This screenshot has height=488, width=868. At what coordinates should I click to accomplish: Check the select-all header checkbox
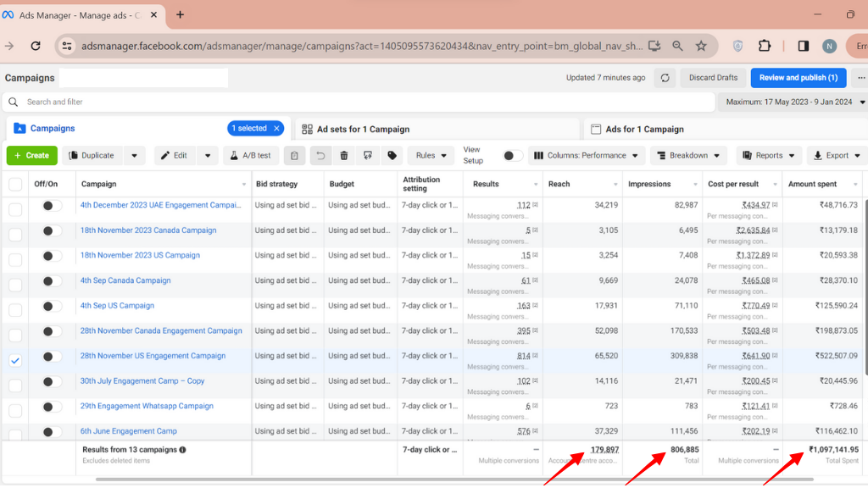[x=15, y=184]
